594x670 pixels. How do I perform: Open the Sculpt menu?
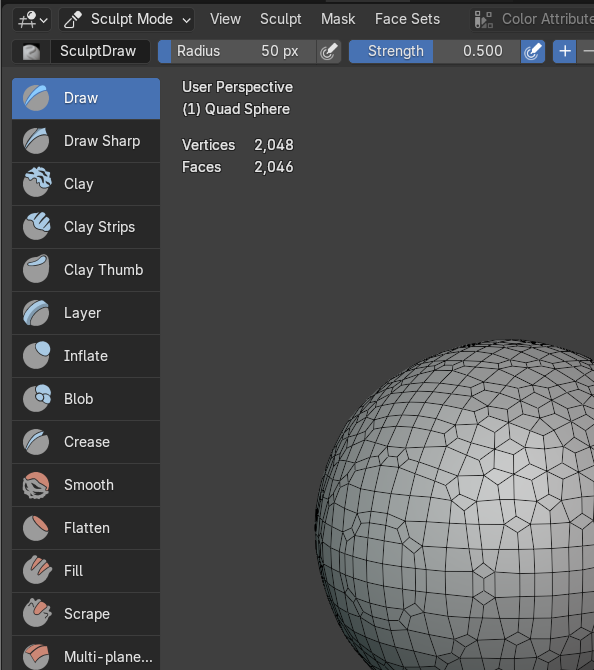click(x=281, y=19)
